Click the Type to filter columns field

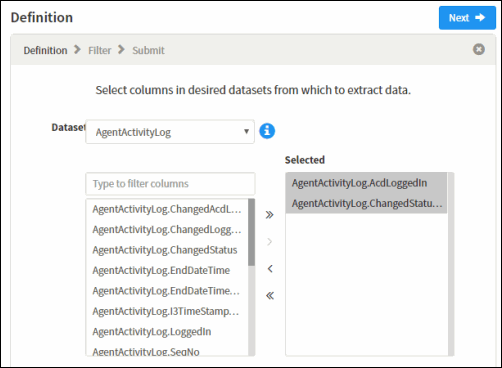(x=170, y=184)
